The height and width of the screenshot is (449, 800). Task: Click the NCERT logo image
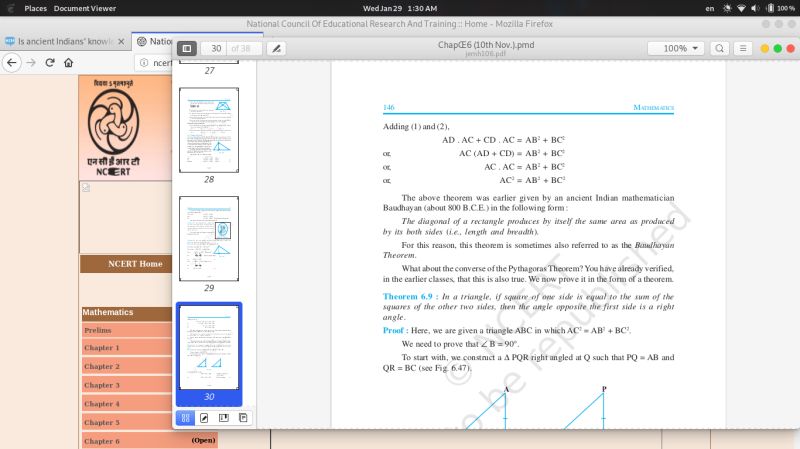coord(113,128)
